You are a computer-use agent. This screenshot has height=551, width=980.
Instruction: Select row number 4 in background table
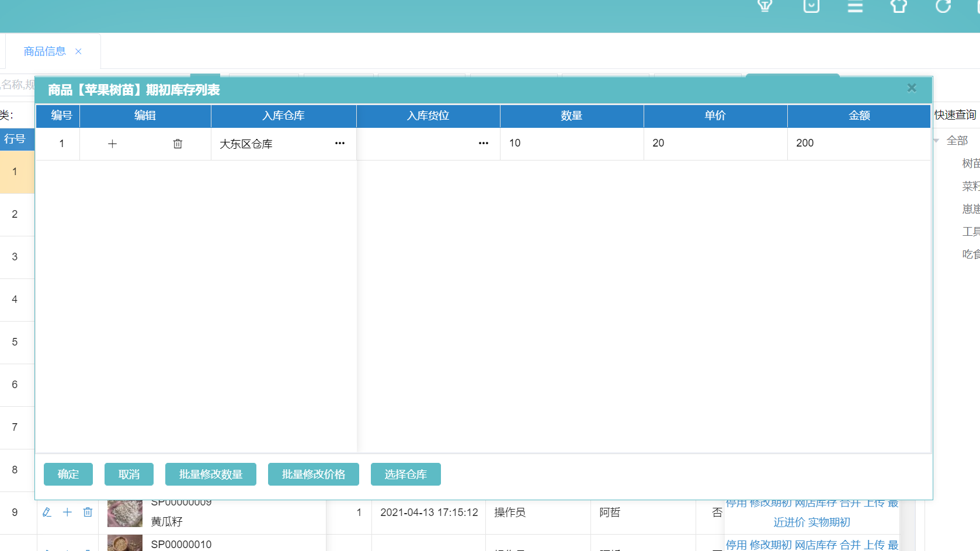click(15, 300)
